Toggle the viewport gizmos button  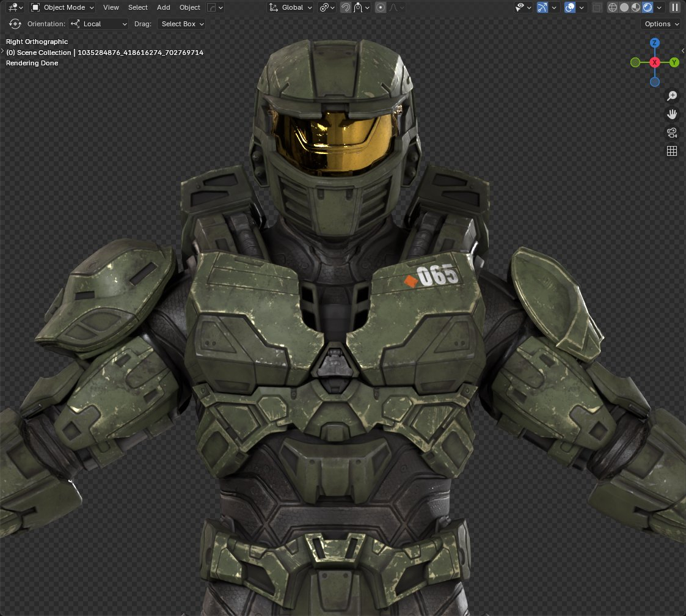[x=542, y=7]
